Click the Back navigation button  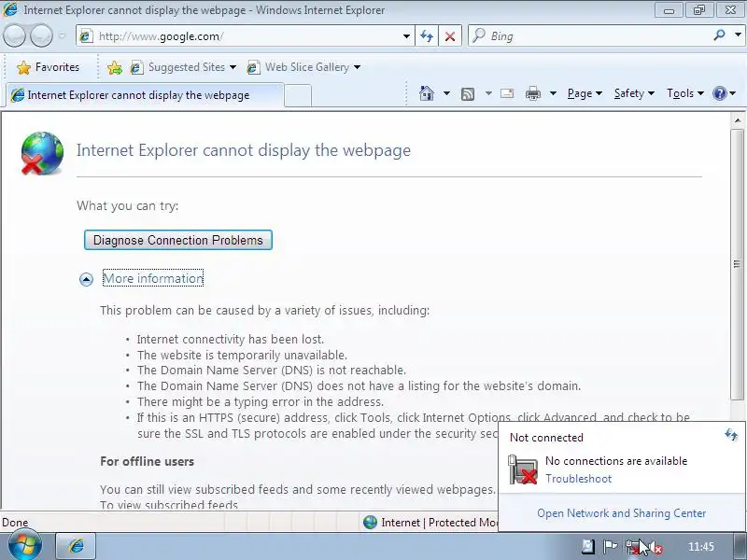click(x=14, y=35)
